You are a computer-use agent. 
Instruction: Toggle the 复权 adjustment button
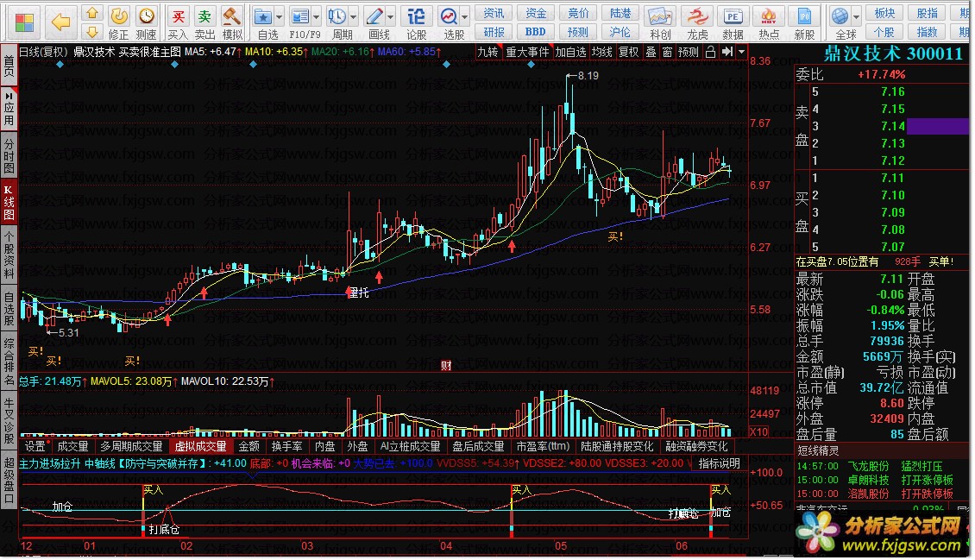tap(628, 53)
